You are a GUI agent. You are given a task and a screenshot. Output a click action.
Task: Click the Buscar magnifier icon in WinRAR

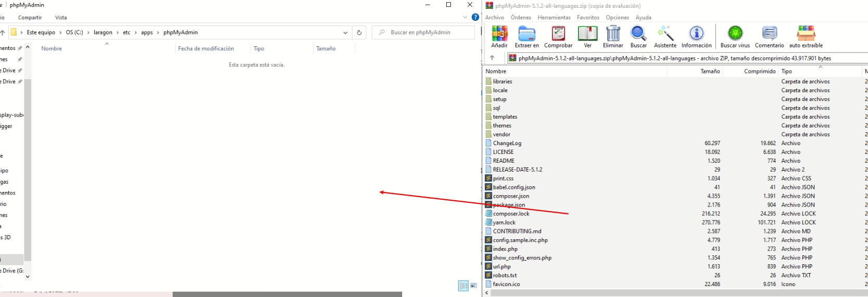[x=638, y=33]
